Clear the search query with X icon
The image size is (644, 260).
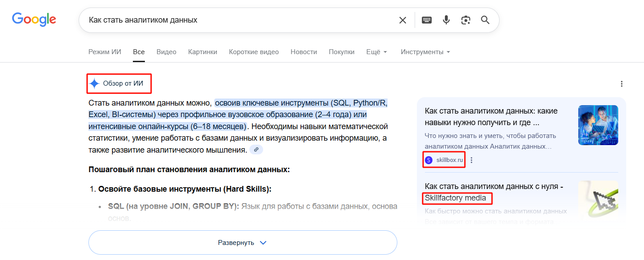(403, 20)
